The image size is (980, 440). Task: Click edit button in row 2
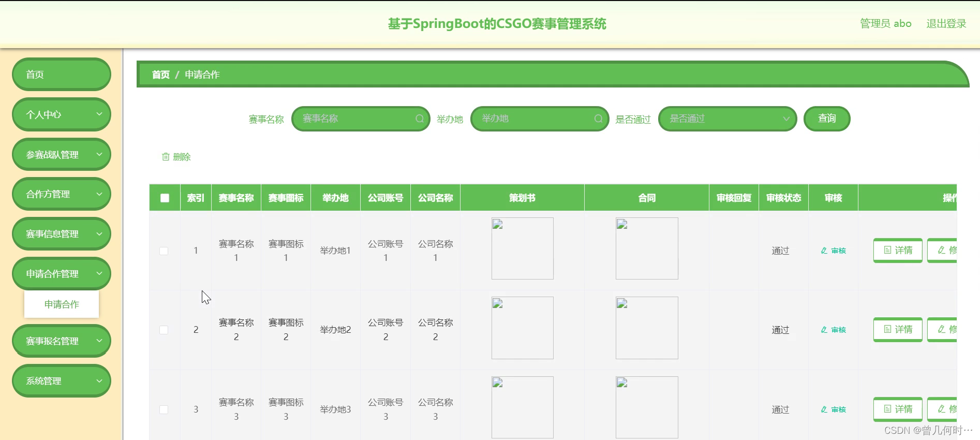click(x=942, y=330)
